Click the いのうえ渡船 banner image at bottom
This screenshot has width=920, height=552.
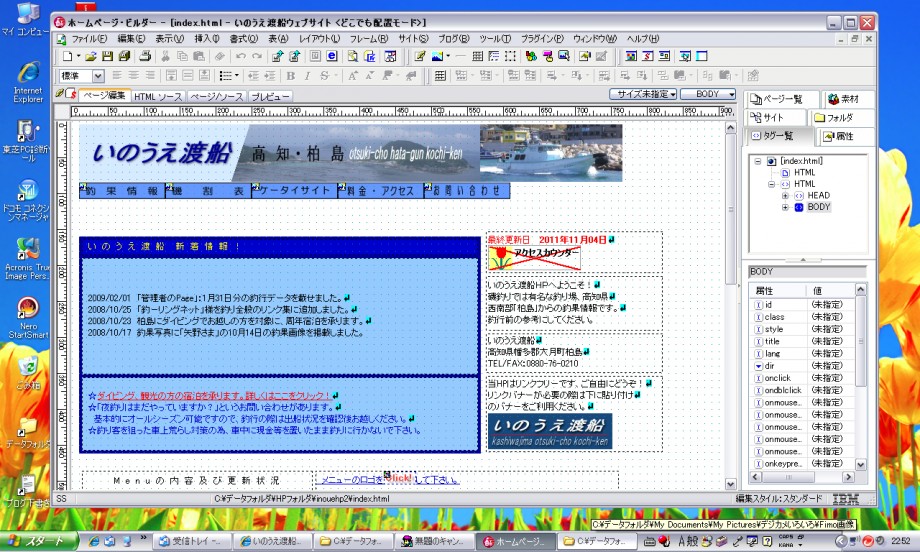(550, 431)
